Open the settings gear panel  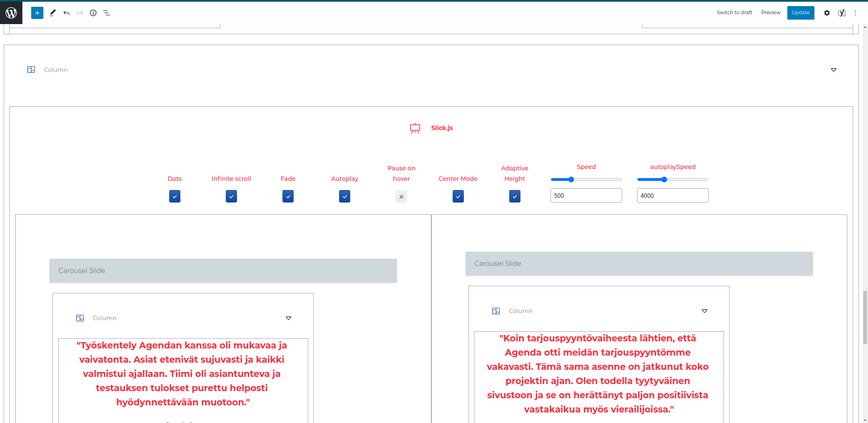(827, 13)
